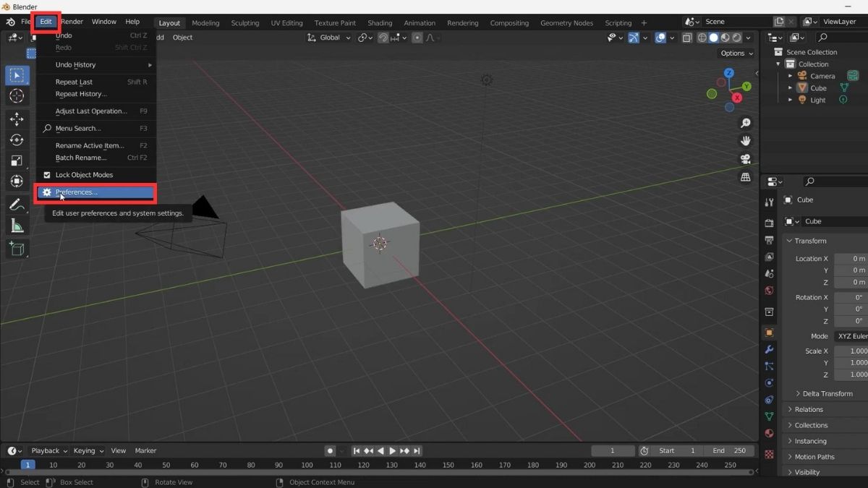
Task: Select the Cursor tool in toolbar
Action: (17, 96)
